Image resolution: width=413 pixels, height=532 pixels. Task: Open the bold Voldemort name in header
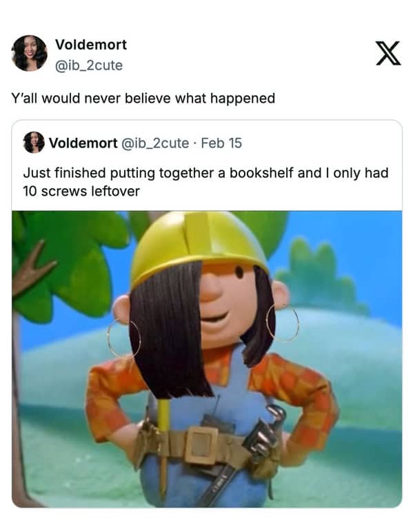pos(91,44)
